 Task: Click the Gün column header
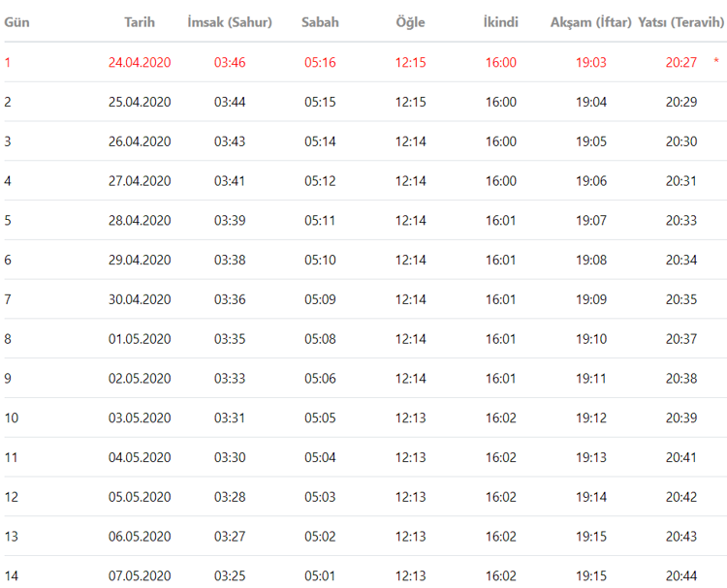click(x=16, y=22)
